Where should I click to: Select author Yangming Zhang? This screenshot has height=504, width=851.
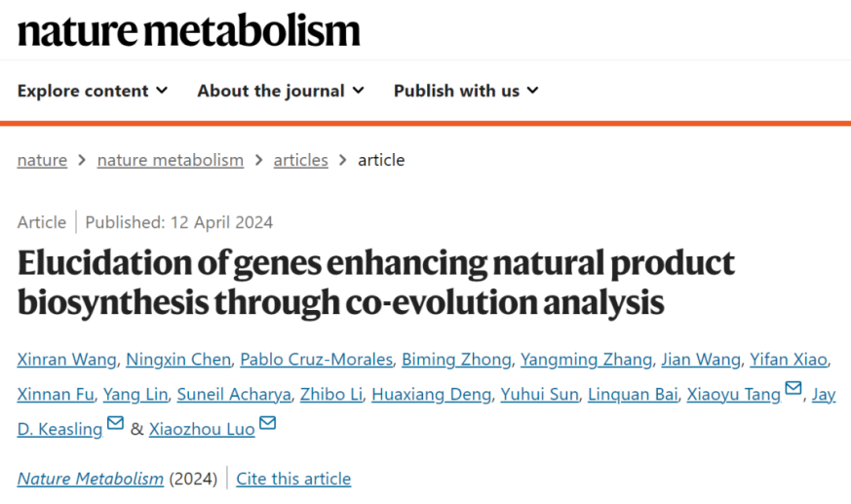click(x=586, y=360)
